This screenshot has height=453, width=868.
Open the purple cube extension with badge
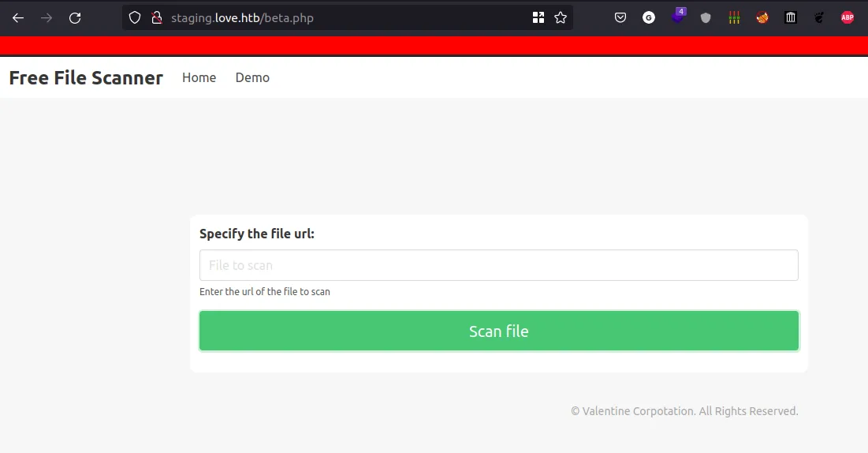tap(677, 17)
